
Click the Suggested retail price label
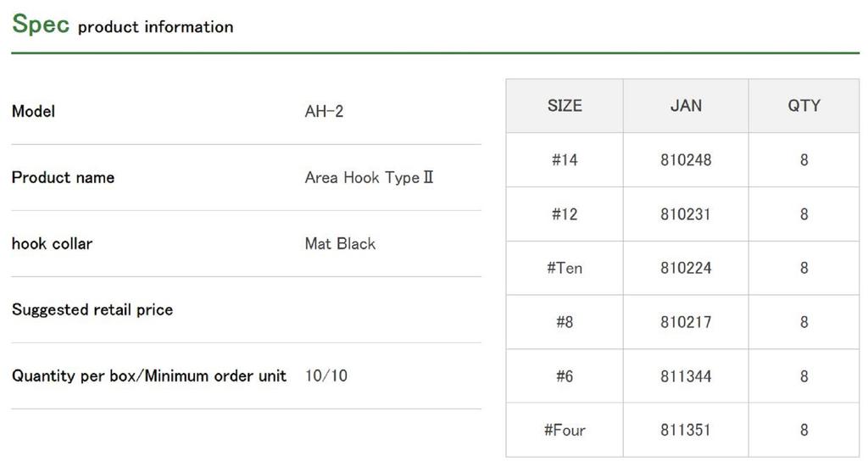point(92,310)
